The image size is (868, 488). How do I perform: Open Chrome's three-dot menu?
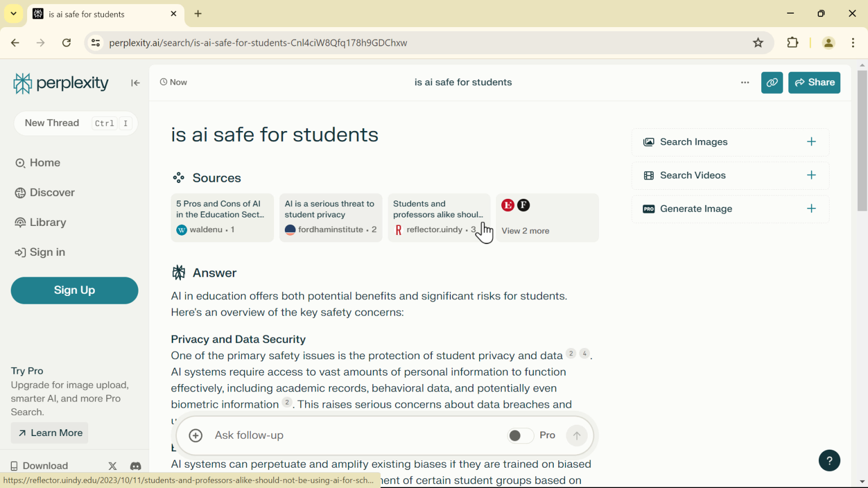coord(853,42)
